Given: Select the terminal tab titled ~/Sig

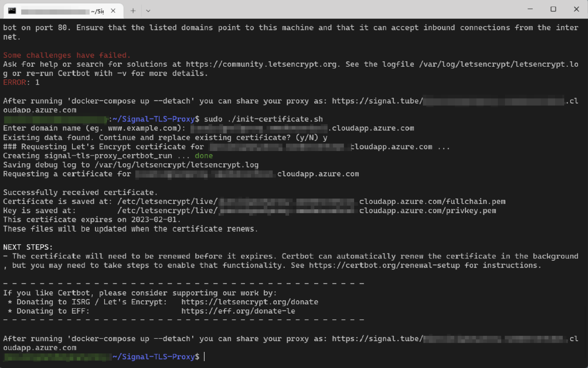Looking at the screenshot, I should click(x=63, y=11).
